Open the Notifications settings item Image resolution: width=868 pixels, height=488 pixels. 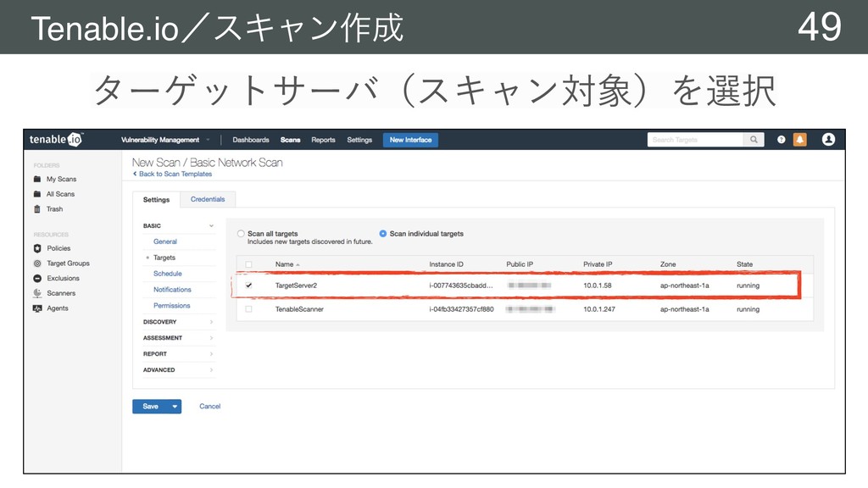172,290
